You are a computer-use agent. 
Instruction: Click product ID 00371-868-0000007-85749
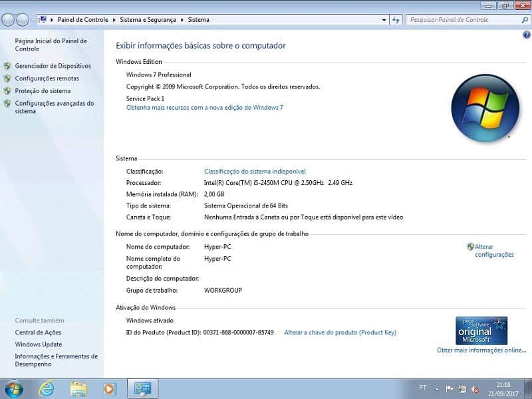(239, 332)
